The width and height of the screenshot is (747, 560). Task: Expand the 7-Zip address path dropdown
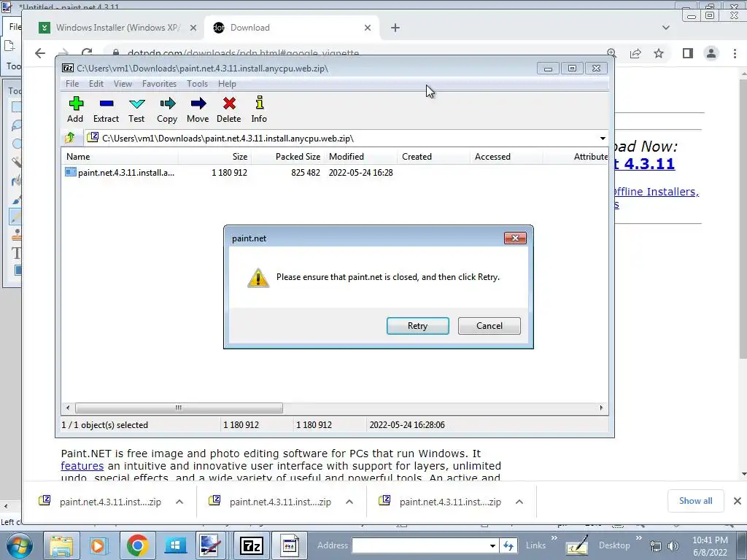click(603, 139)
